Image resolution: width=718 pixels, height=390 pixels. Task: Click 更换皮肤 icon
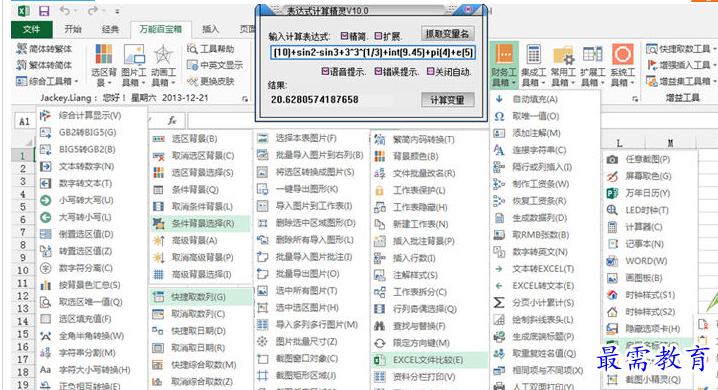192,81
